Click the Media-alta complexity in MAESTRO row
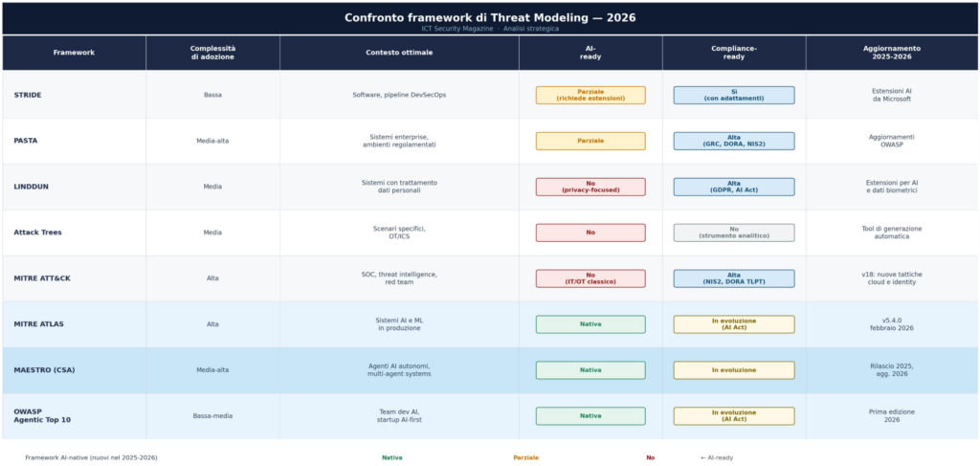Screen dimensions: 980x466 [x=212, y=369]
